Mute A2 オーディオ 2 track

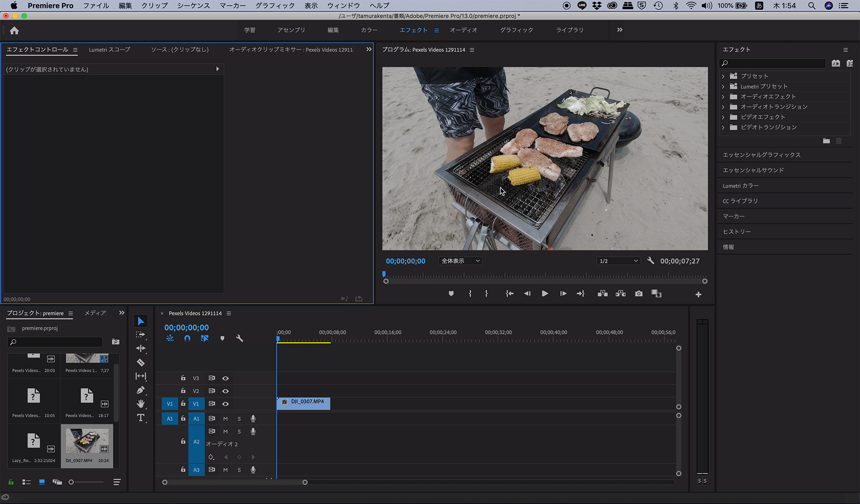(x=225, y=431)
